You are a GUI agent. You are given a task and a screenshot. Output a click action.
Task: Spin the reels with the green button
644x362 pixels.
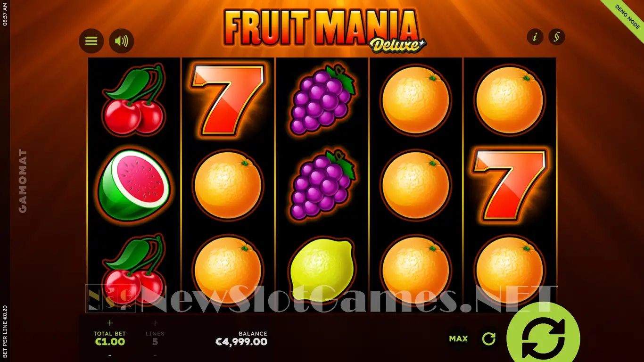click(x=543, y=338)
